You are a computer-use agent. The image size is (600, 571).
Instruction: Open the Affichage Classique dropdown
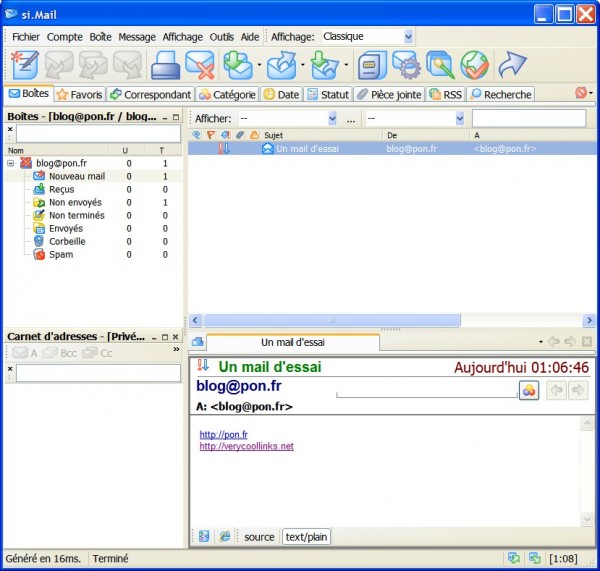coord(408,37)
